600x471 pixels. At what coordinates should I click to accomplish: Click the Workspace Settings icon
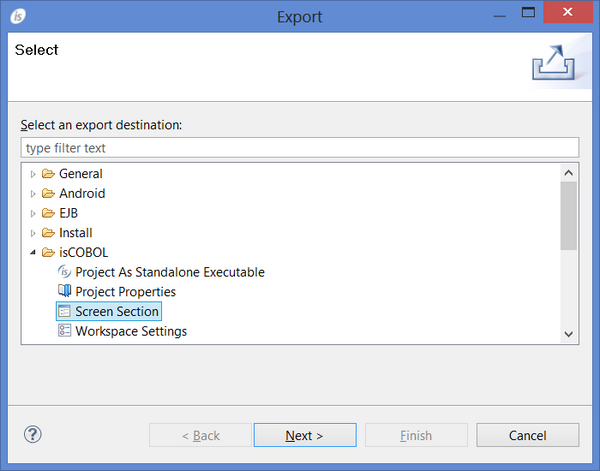(65, 331)
